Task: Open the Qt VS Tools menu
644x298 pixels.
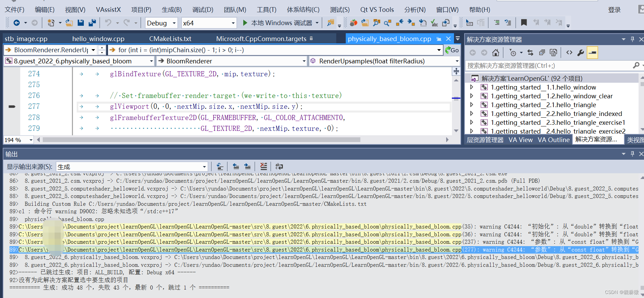Action: coord(377,9)
